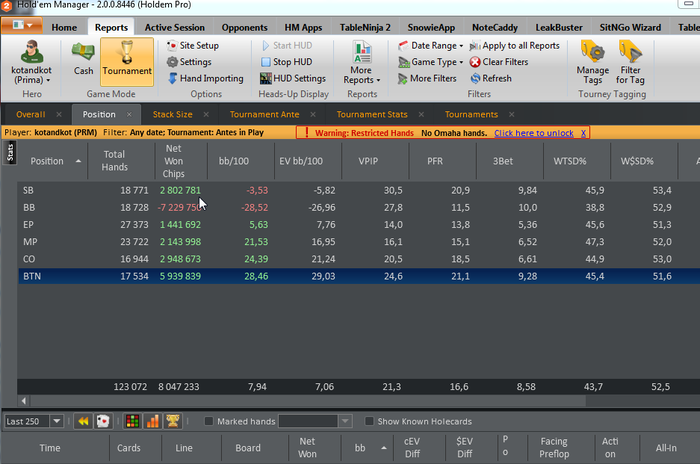The image size is (700, 464).
Task: Open the NoteCaddy tab
Action: (495, 28)
